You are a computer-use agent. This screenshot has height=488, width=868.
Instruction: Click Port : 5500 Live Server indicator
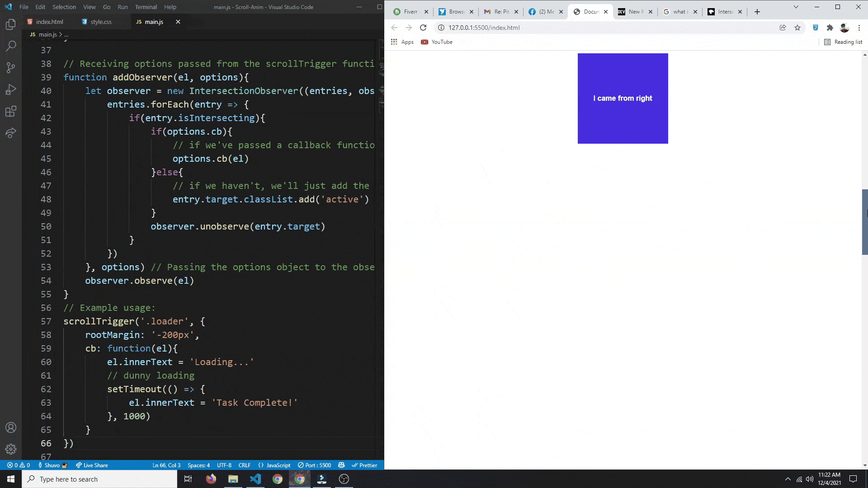[314, 465]
